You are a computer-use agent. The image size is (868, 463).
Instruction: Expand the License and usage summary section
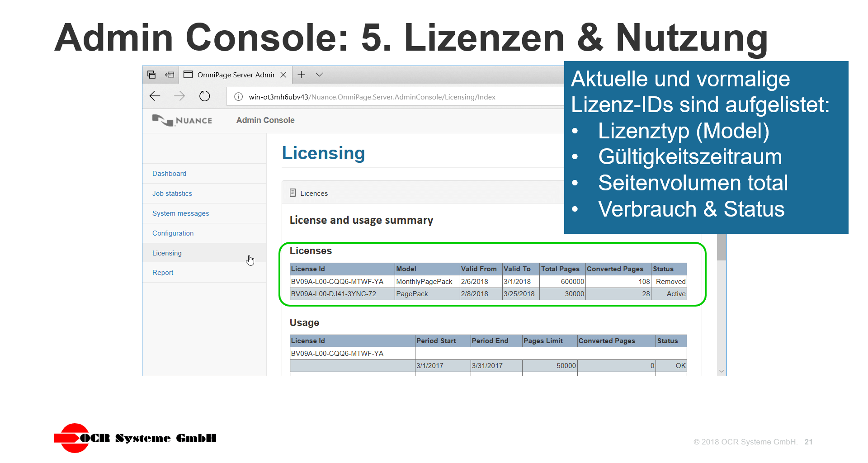[361, 220]
